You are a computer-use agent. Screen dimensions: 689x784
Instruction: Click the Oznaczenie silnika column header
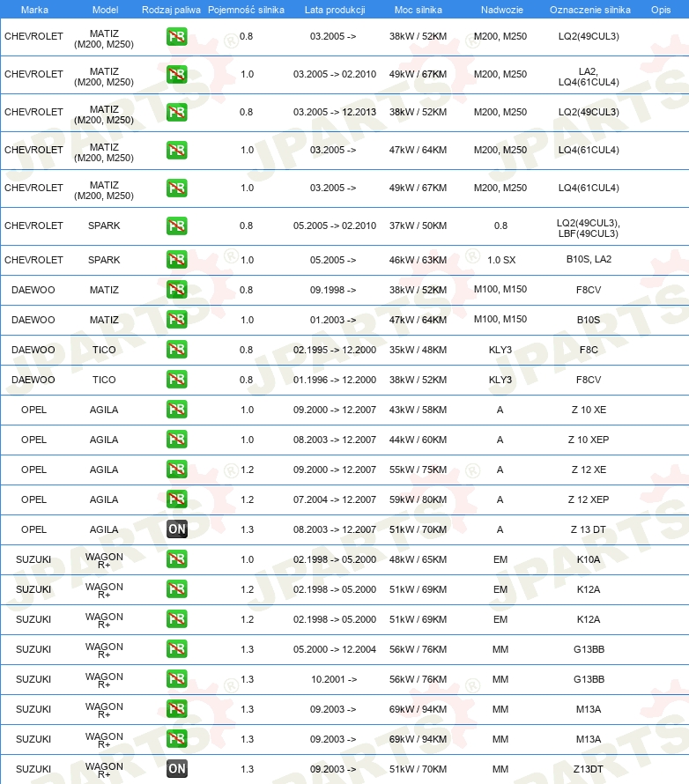pos(590,10)
